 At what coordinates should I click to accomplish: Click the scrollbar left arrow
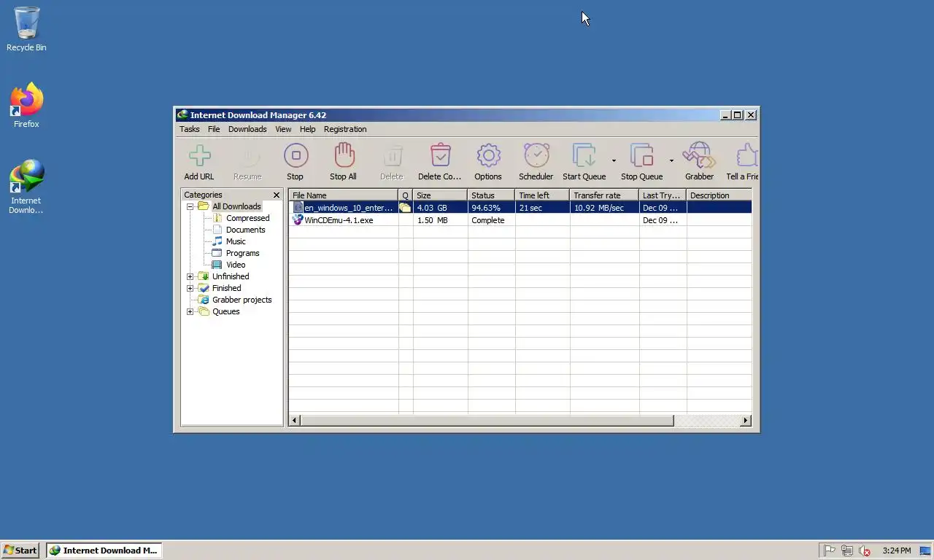[295, 421]
